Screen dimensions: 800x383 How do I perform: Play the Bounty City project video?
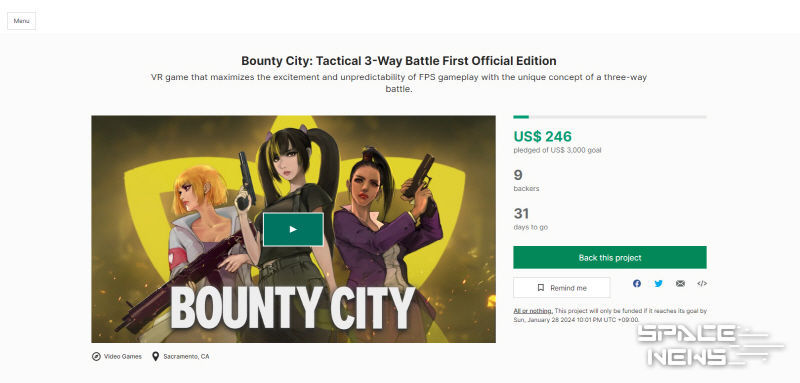[293, 229]
